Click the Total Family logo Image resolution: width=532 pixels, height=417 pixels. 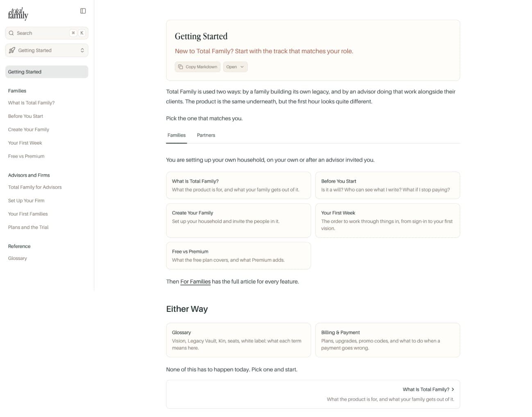coord(18,14)
